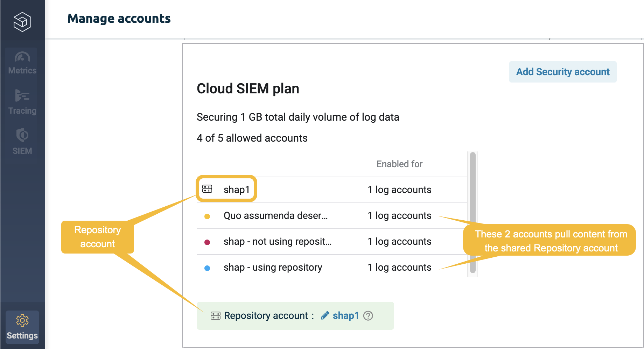644x349 pixels.
Task: Click the help question mark icon
Action: 368,316
